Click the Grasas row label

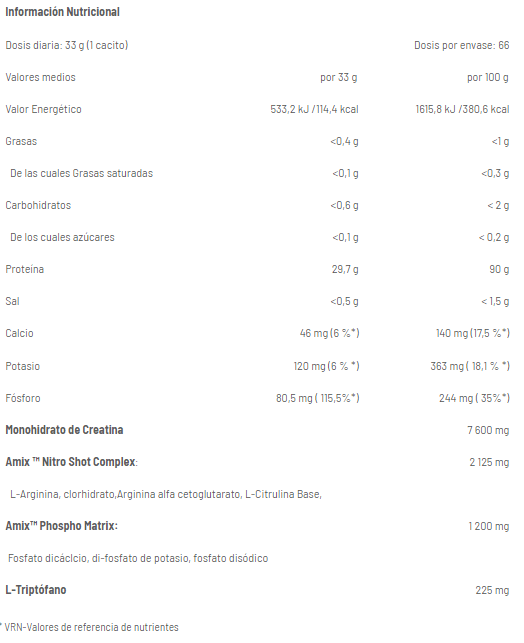[x=21, y=141]
